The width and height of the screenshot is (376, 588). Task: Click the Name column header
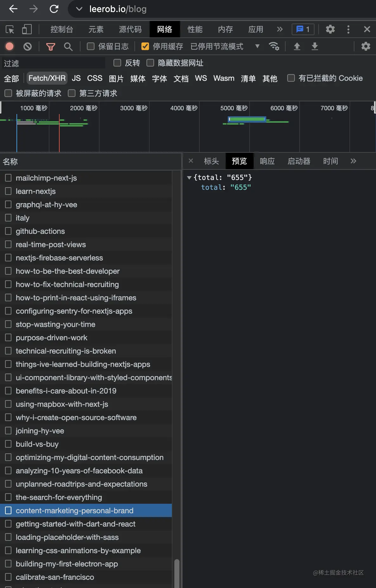(91, 162)
